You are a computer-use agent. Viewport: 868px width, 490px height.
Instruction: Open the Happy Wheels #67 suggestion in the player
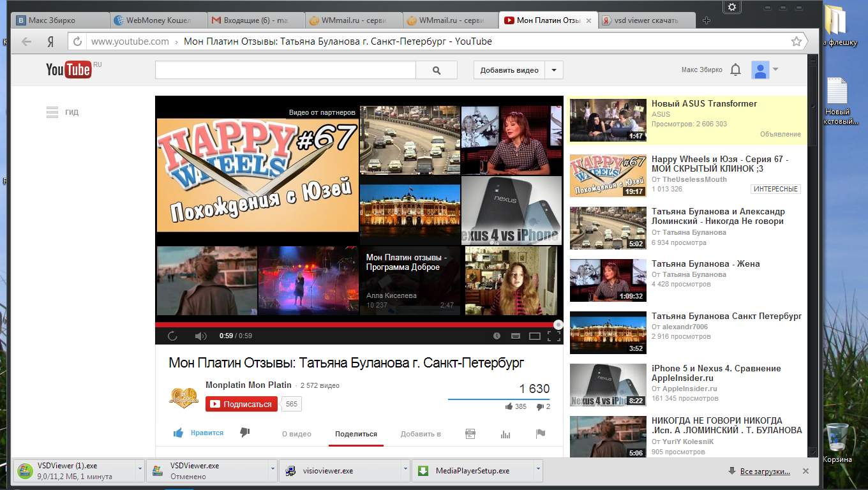258,175
